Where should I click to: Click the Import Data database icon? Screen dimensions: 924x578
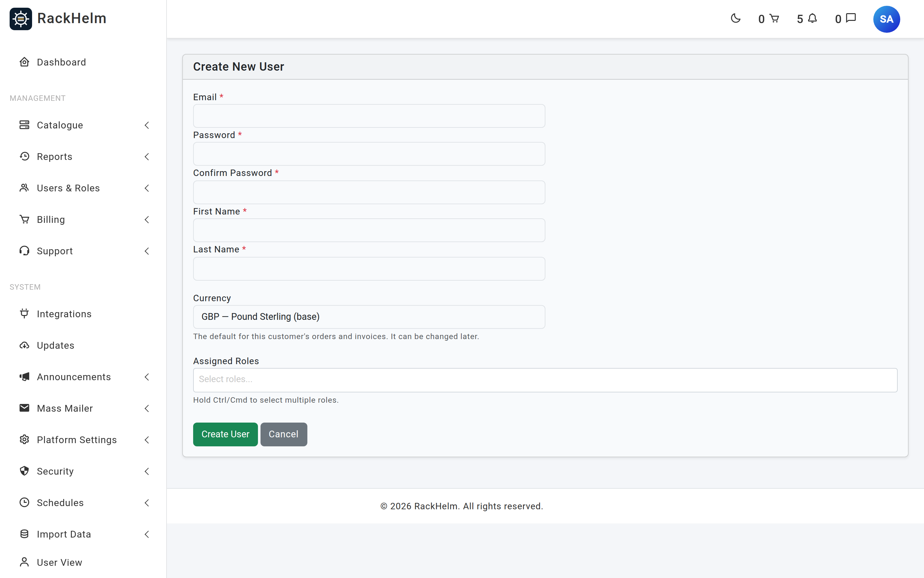[24, 534]
